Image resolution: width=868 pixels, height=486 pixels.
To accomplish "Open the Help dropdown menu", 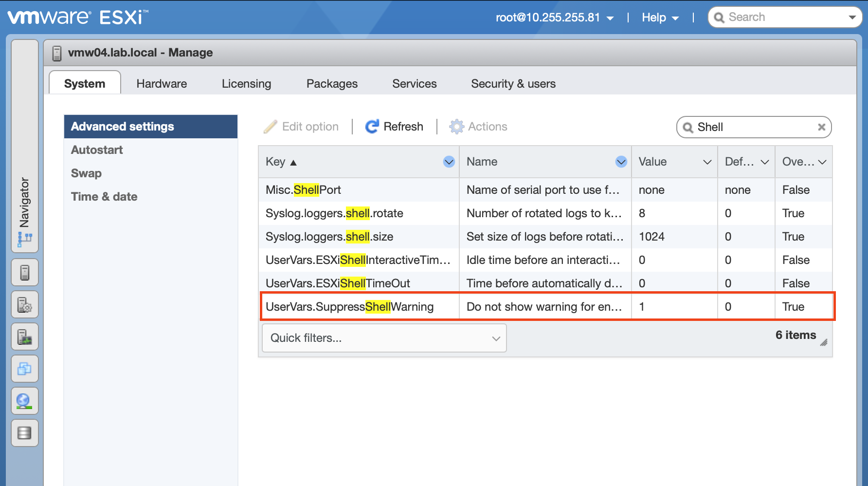I will 660,18.
